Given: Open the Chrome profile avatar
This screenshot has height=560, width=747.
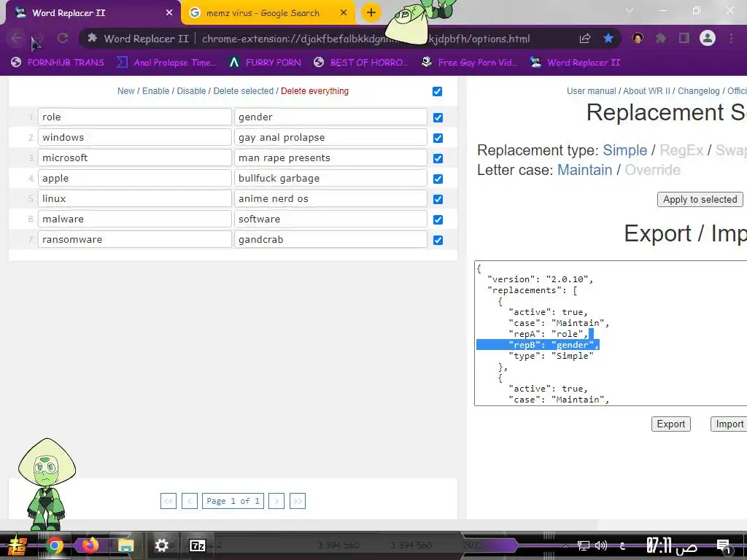Looking at the screenshot, I should point(708,38).
